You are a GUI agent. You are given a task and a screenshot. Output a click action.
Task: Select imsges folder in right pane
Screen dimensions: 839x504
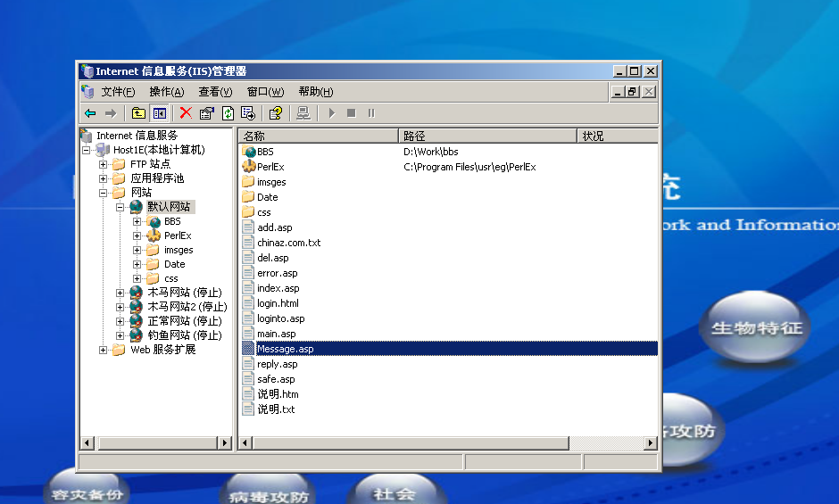pos(264,182)
